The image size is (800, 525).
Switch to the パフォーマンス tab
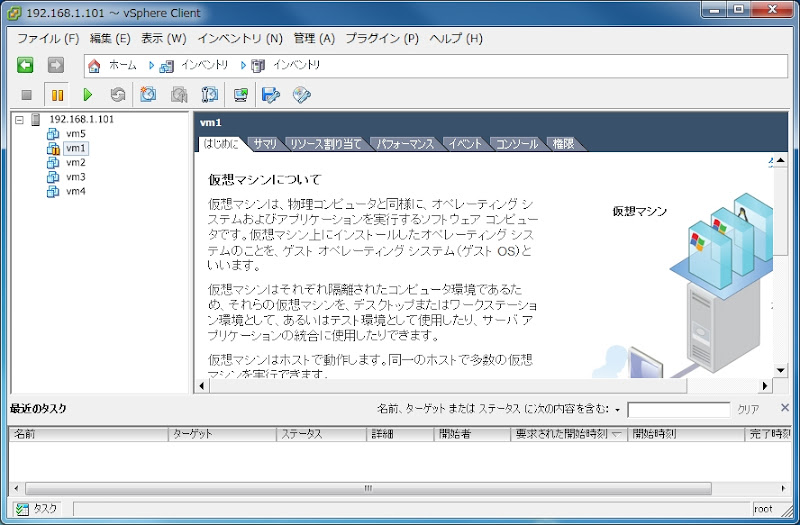405,144
